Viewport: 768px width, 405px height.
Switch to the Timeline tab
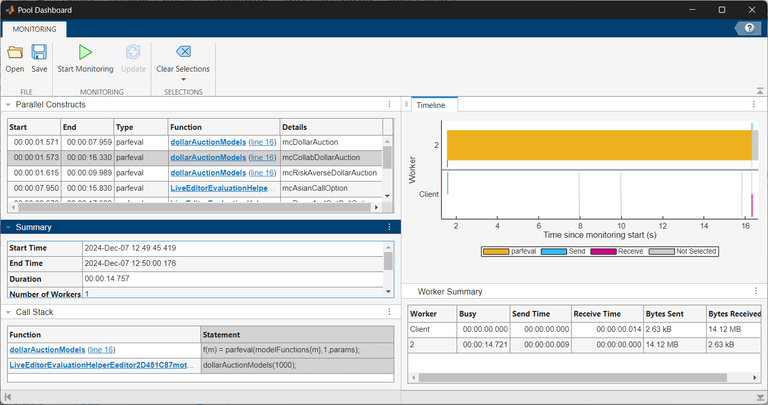pyautogui.click(x=431, y=104)
